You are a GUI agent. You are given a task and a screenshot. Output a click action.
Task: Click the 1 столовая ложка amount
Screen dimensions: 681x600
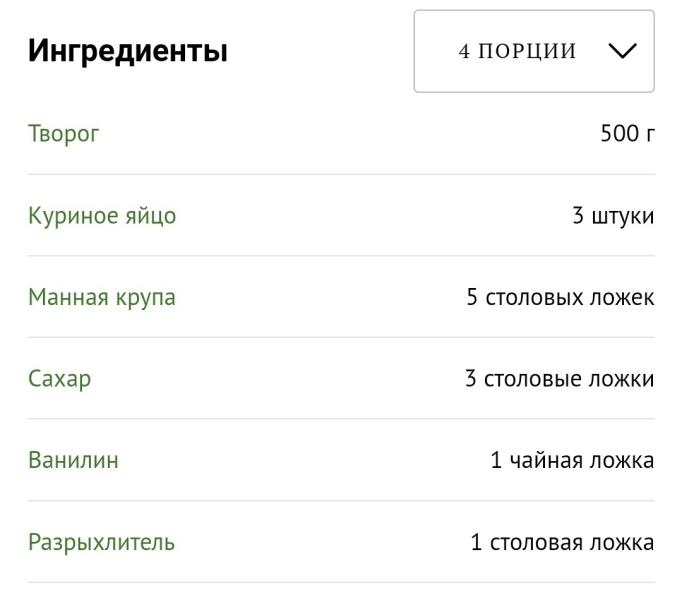[x=562, y=542]
